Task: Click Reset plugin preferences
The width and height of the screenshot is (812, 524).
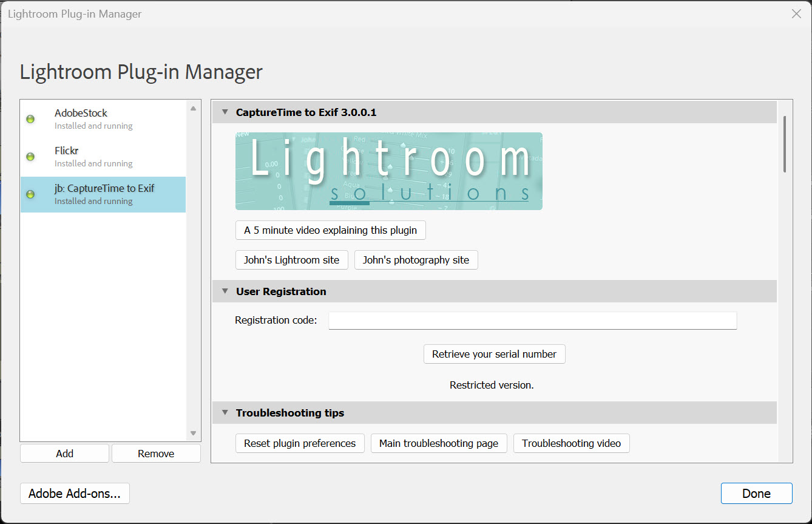Action: [x=300, y=443]
